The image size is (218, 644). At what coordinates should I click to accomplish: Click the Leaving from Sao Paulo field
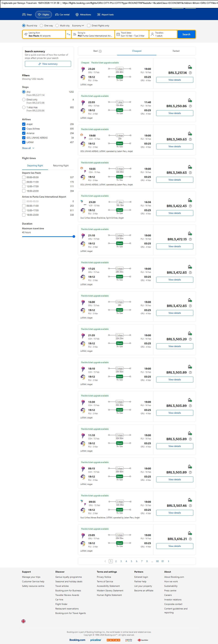tap(44, 34)
